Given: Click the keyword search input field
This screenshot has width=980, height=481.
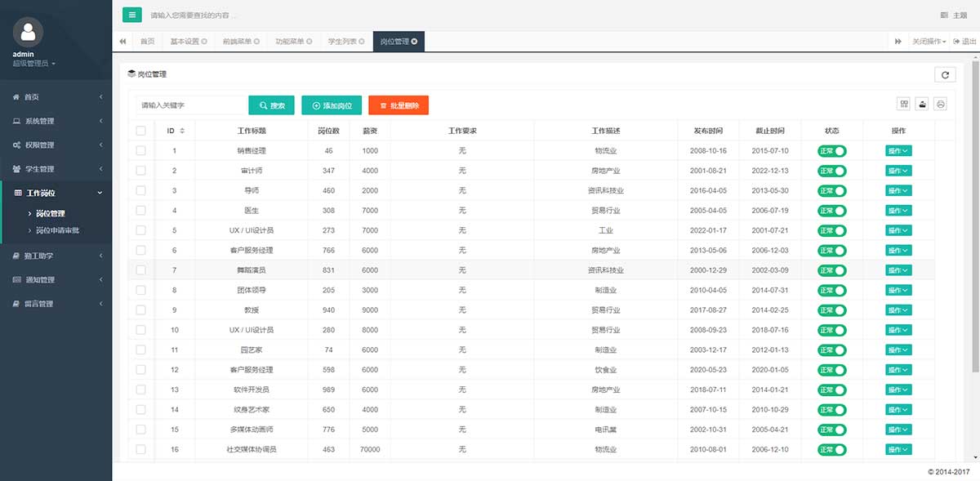Looking at the screenshot, I should [191, 105].
